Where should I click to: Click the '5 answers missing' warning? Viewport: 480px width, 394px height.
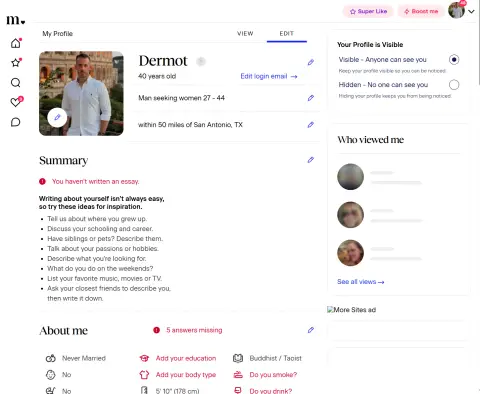point(194,330)
